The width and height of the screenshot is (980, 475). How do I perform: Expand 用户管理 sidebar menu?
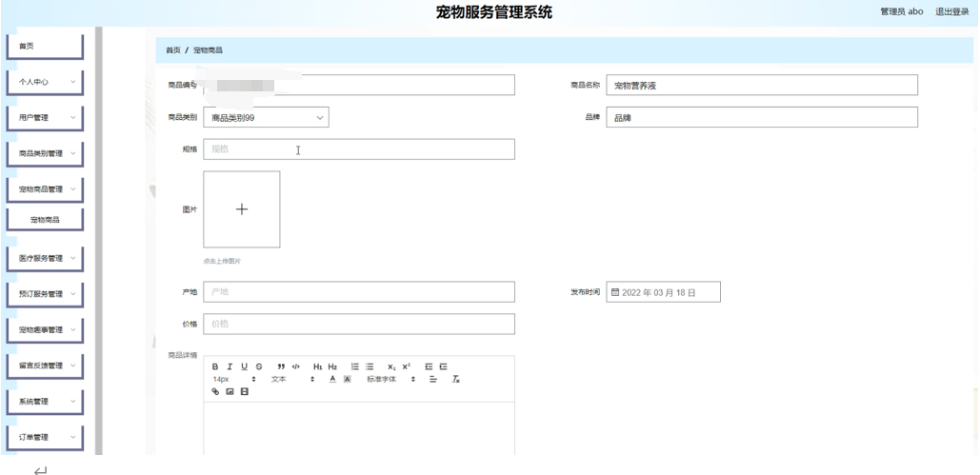tap(45, 118)
